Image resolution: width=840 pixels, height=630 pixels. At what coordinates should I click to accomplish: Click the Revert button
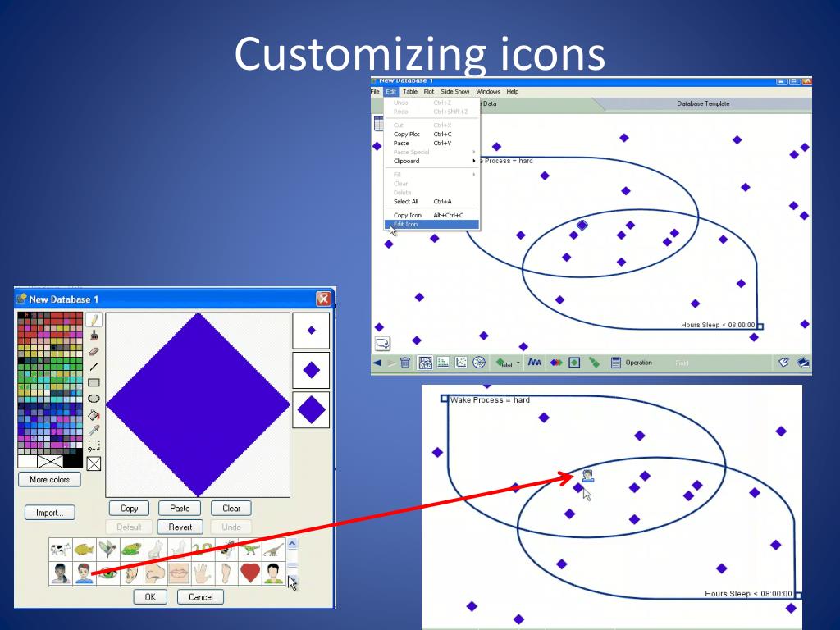click(180, 527)
